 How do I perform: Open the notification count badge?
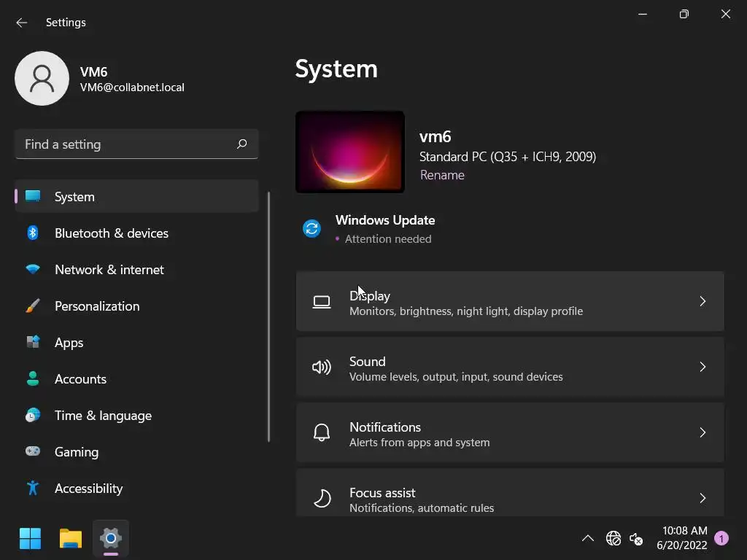(x=721, y=538)
